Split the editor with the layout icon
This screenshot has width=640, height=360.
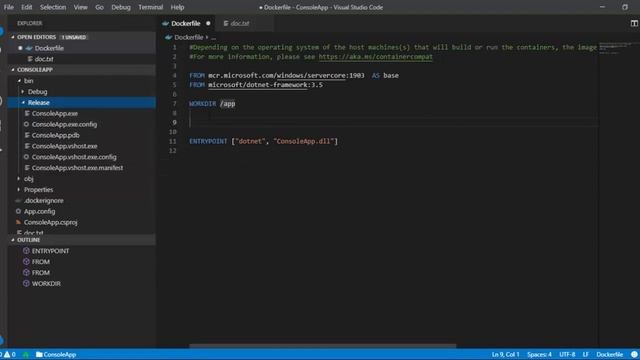(x=634, y=23)
